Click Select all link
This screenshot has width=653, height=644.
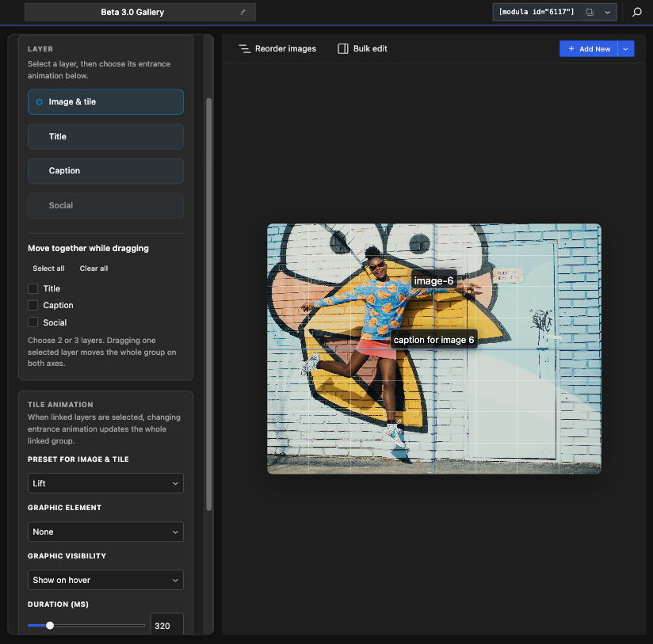[48, 269]
